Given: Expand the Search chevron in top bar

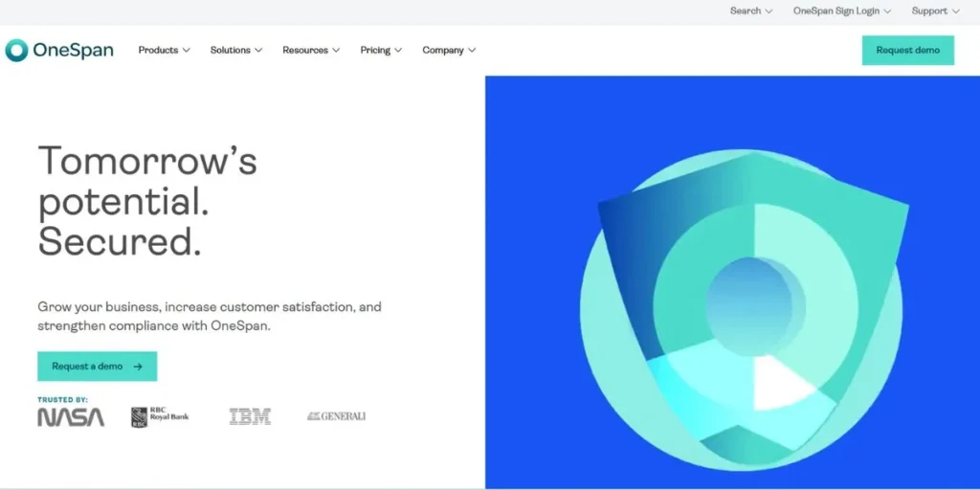Looking at the screenshot, I should (x=768, y=11).
